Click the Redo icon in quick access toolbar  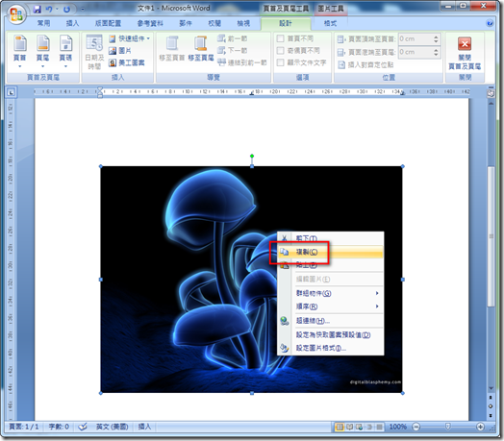pos(66,10)
